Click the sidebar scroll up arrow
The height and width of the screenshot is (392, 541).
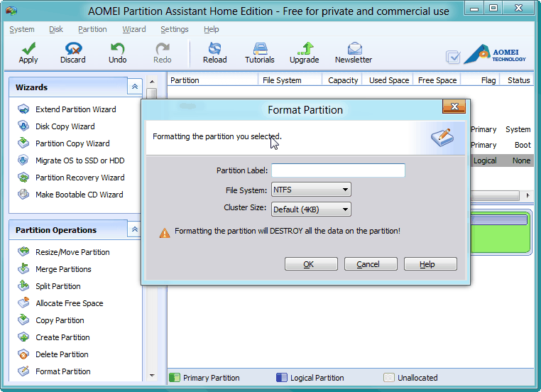tap(152, 82)
